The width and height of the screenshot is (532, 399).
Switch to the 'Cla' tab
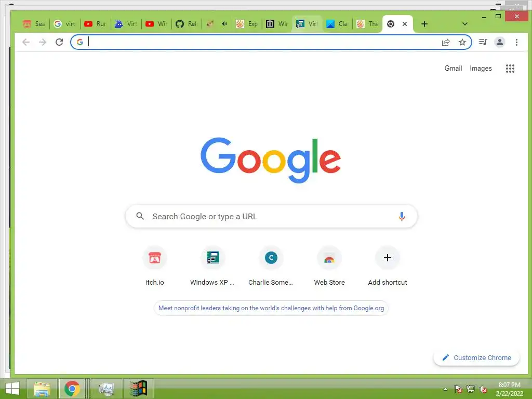337,24
